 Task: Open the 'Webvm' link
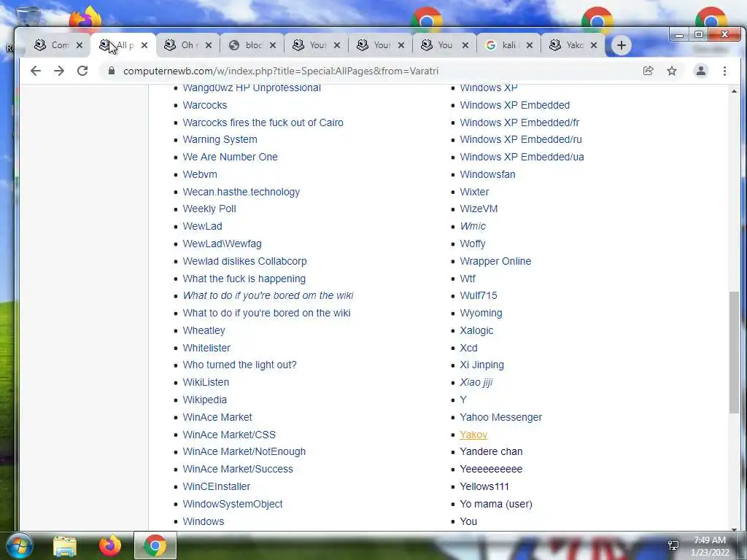coord(200,174)
